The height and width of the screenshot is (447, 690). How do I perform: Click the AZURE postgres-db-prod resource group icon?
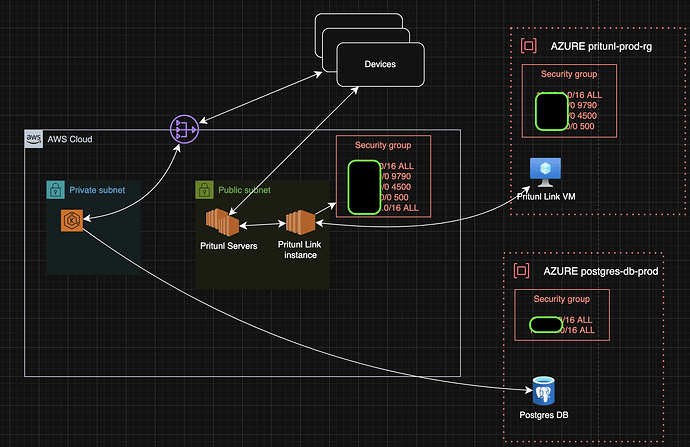point(521,271)
